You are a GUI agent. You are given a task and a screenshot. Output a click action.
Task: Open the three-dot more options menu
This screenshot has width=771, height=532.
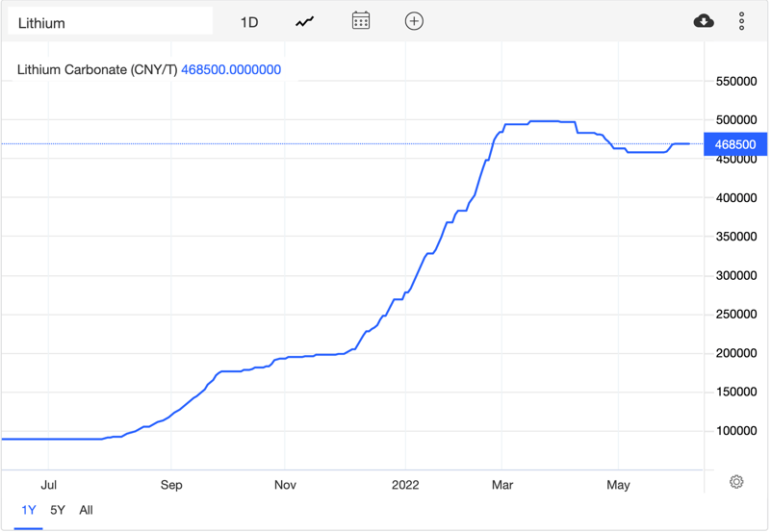pyautogui.click(x=742, y=21)
